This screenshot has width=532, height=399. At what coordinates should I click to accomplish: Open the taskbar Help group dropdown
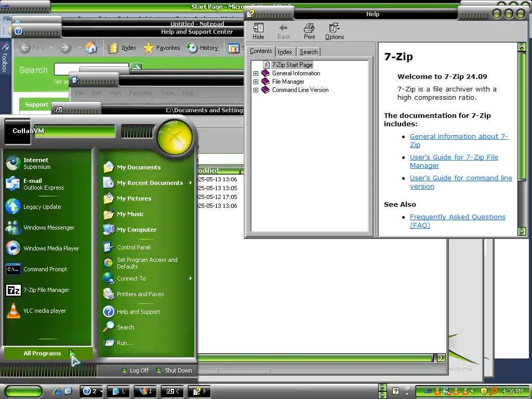coord(101,392)
